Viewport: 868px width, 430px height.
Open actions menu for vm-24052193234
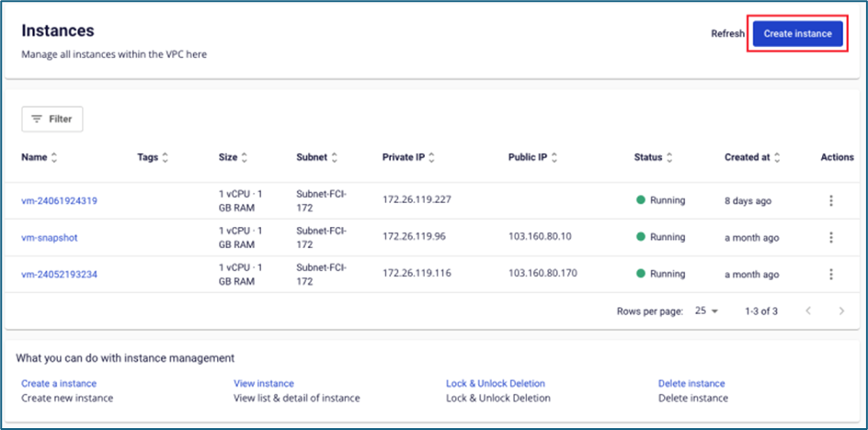pos(830,274)
